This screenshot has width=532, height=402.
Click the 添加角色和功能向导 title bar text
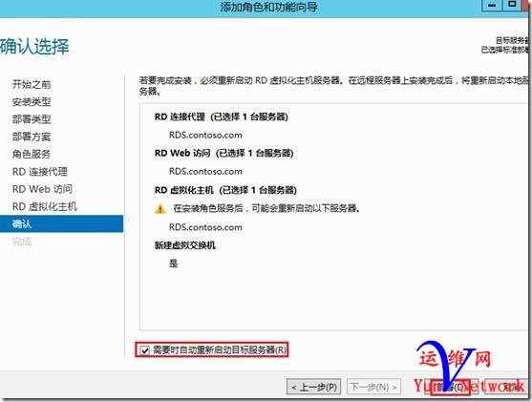coord(268,7)
